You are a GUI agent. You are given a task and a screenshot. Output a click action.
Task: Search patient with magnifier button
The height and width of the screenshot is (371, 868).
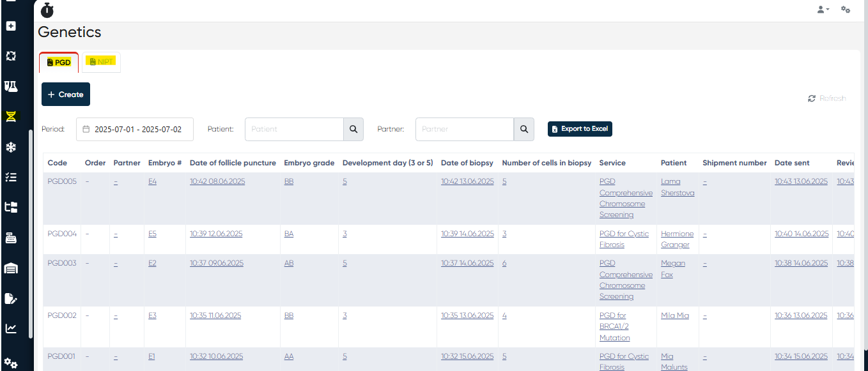353,129
